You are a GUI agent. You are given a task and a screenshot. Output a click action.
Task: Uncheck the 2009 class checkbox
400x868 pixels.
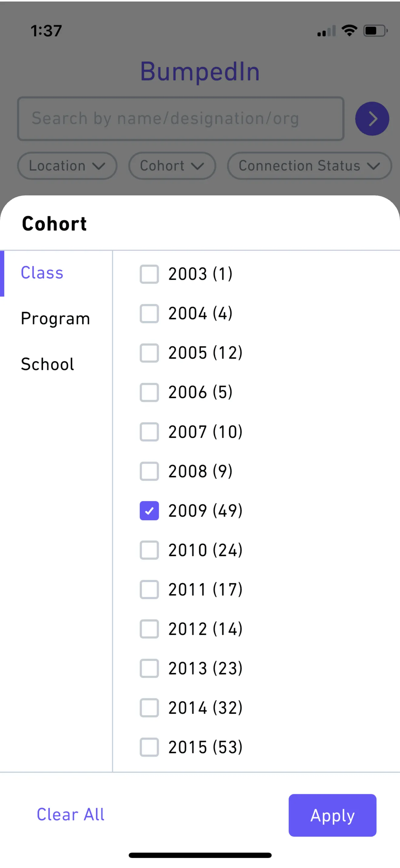pyautogui.click(x=149, y=511)
